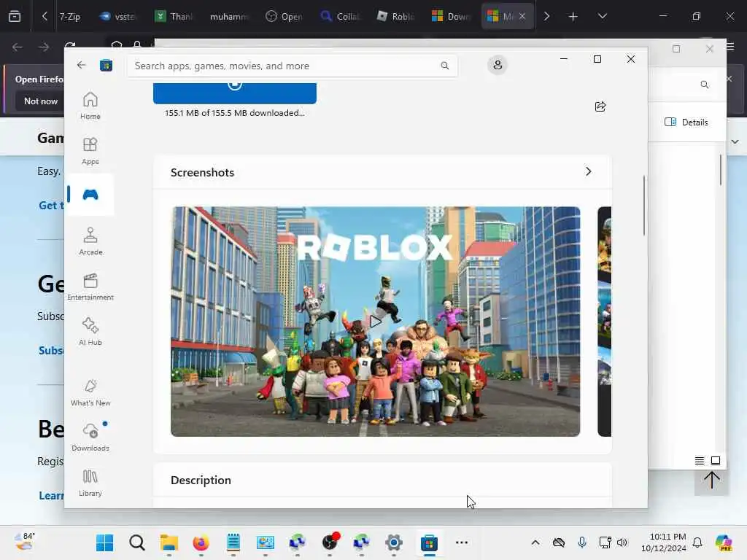The height and width of the screenshot is (560, 747).
Task: Click the blue download progress button
Action: tap(234, 93)
